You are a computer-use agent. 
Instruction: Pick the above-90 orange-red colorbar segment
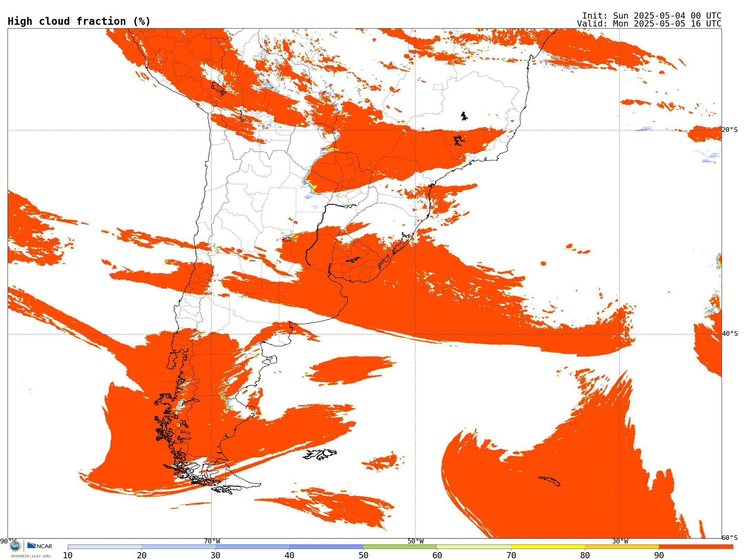click(696, 547)
